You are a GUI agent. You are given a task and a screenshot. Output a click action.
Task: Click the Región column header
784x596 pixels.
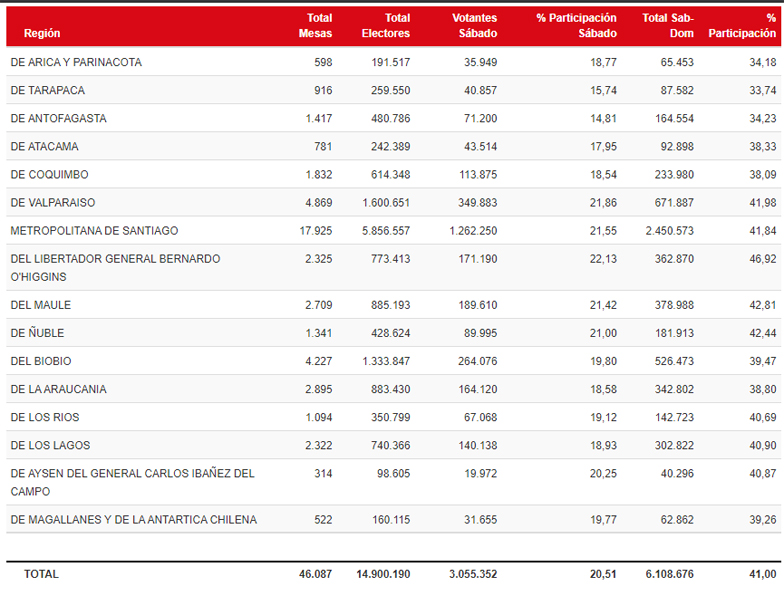pos(42,33)
